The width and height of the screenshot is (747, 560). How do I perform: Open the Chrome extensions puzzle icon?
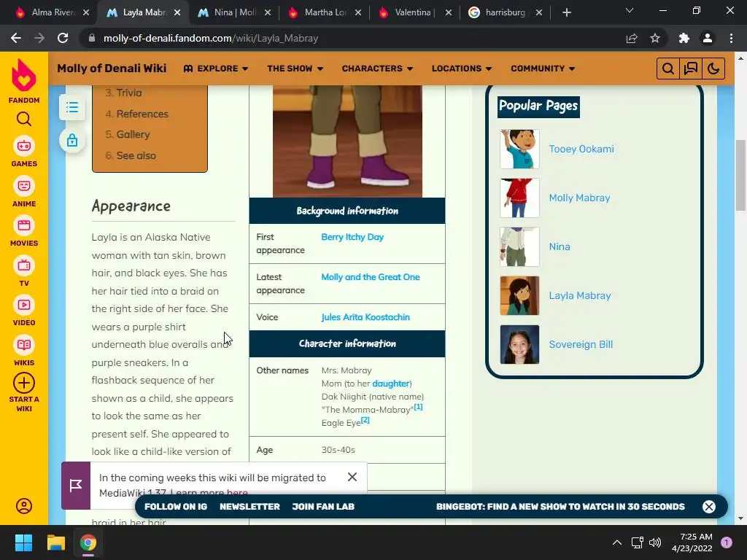click(x=684, y=38)
